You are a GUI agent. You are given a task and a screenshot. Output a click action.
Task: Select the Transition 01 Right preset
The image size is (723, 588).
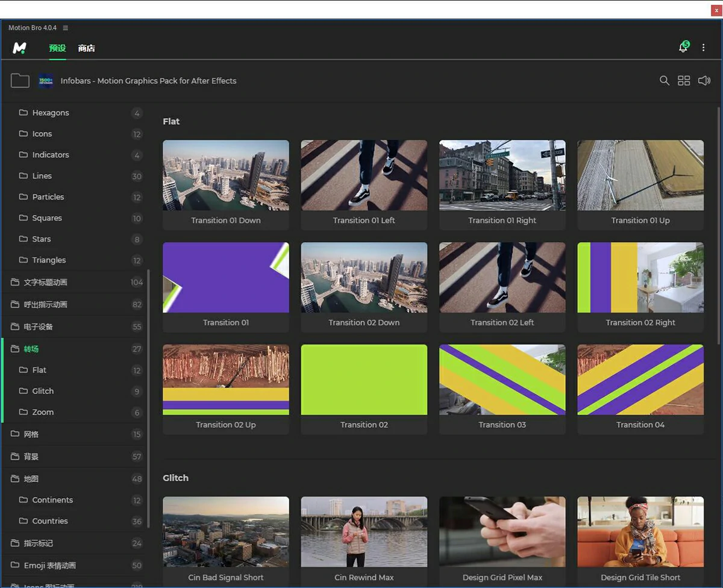[502, 185]
